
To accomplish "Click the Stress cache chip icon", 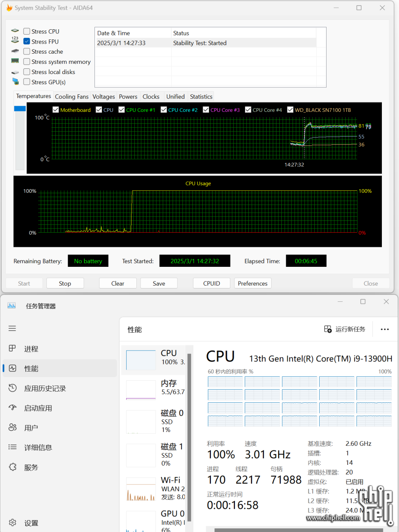I will coord(15,51).
